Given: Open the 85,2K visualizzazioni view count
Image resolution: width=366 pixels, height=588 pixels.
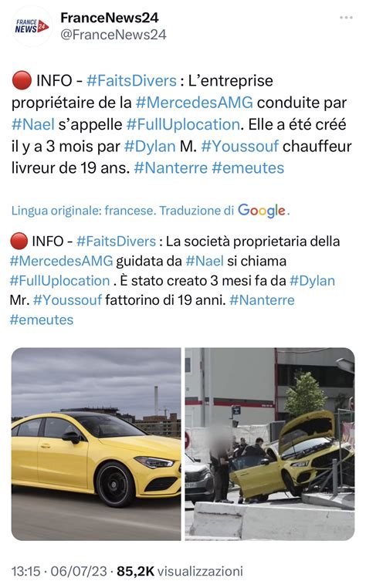Looking at the screenshot, I should coord(180,571).
